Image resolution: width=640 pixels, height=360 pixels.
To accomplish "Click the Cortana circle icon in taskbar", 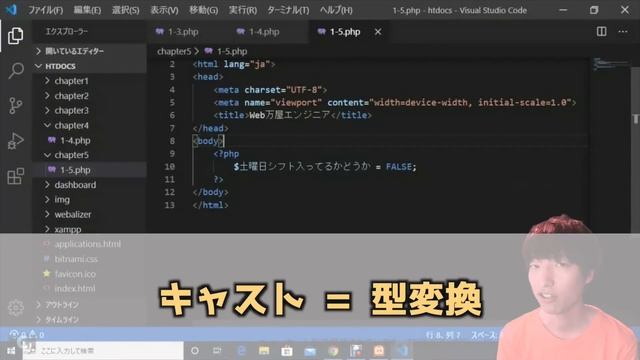I will click(x=195, y=351).
